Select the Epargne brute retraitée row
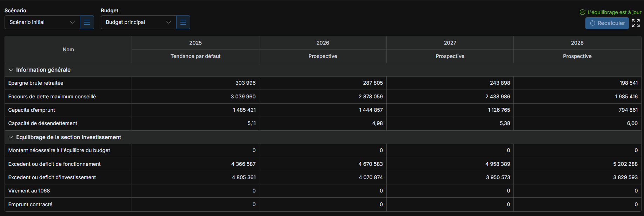The height and width of the screenshot is (216, 644). [36, 83]
